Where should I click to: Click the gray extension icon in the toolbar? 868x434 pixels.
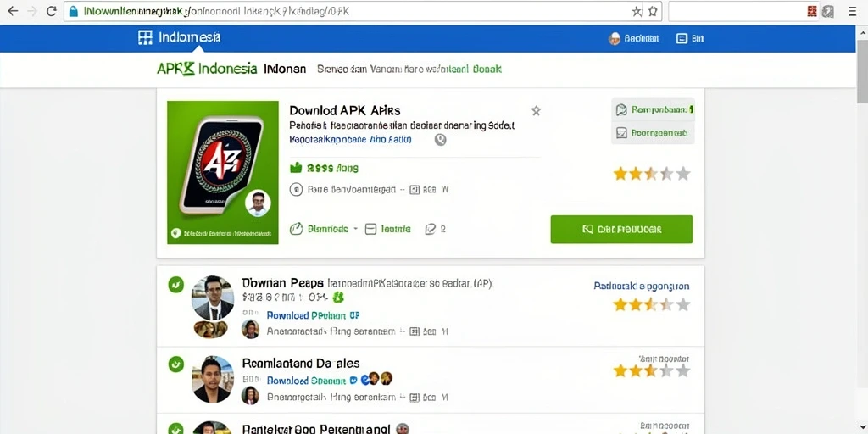[827, 11]
